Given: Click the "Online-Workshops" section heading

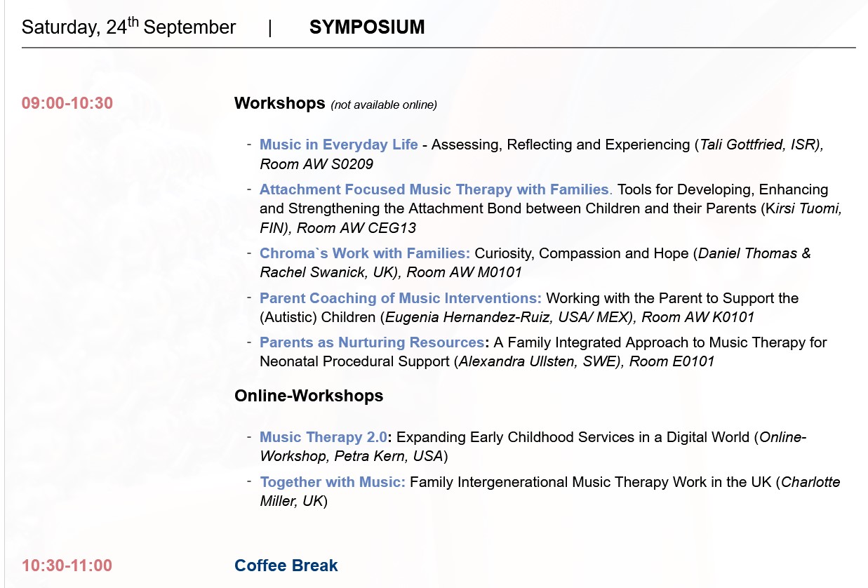Looking at the screenshot, I should point(309,396).
